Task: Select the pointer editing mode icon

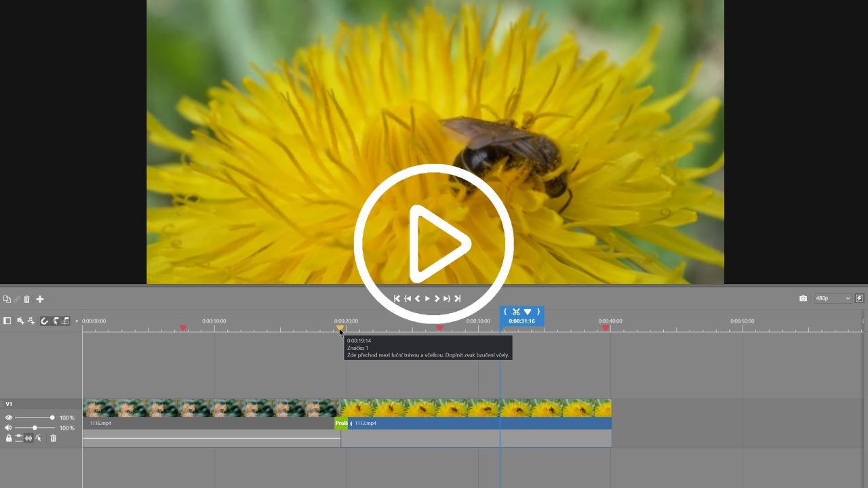Action: coord(54,321)
